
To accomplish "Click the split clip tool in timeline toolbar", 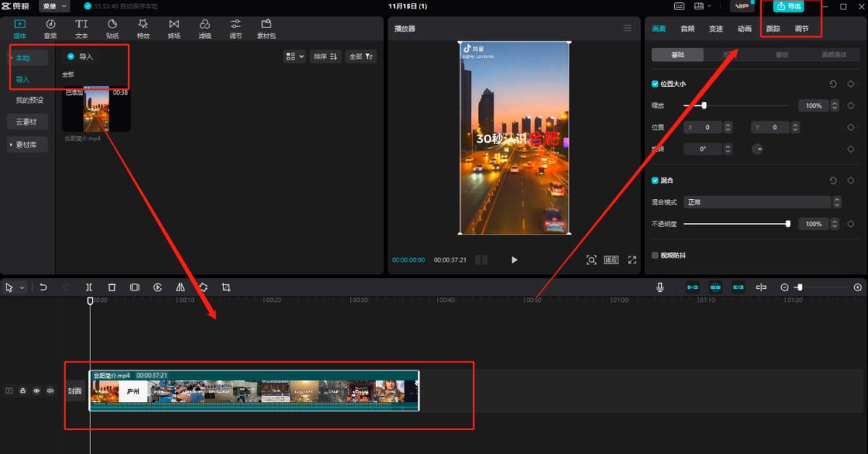I will (89, 287).
